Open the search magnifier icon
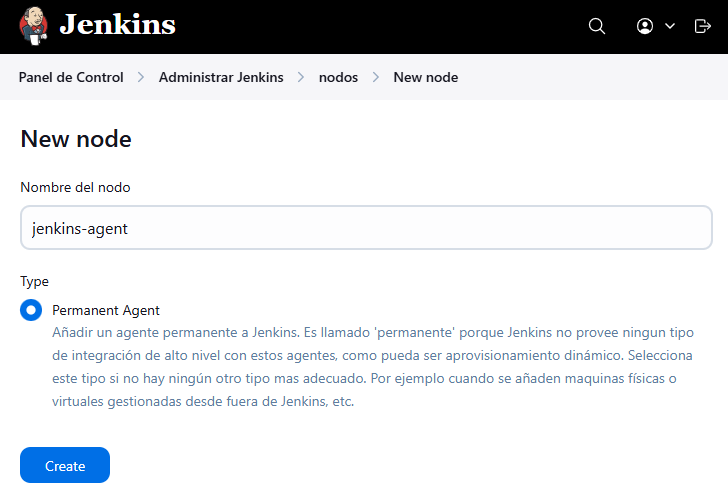 pyautogui.click(x=597, y=26)
